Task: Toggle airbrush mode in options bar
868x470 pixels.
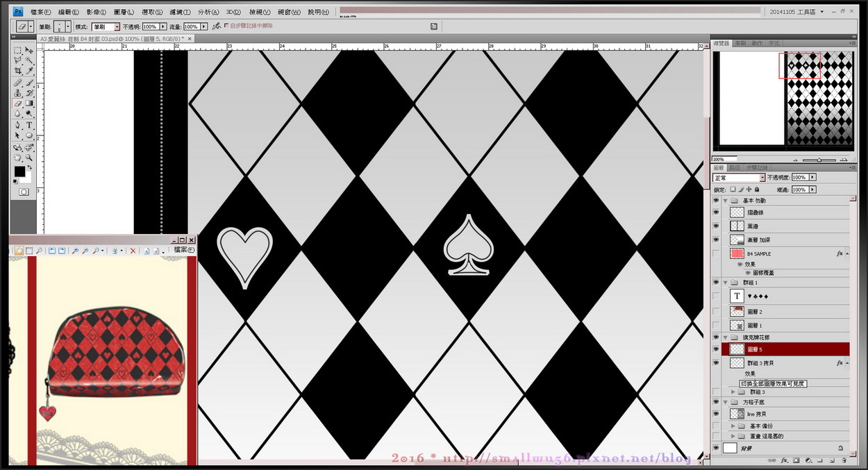Action: 217,26
